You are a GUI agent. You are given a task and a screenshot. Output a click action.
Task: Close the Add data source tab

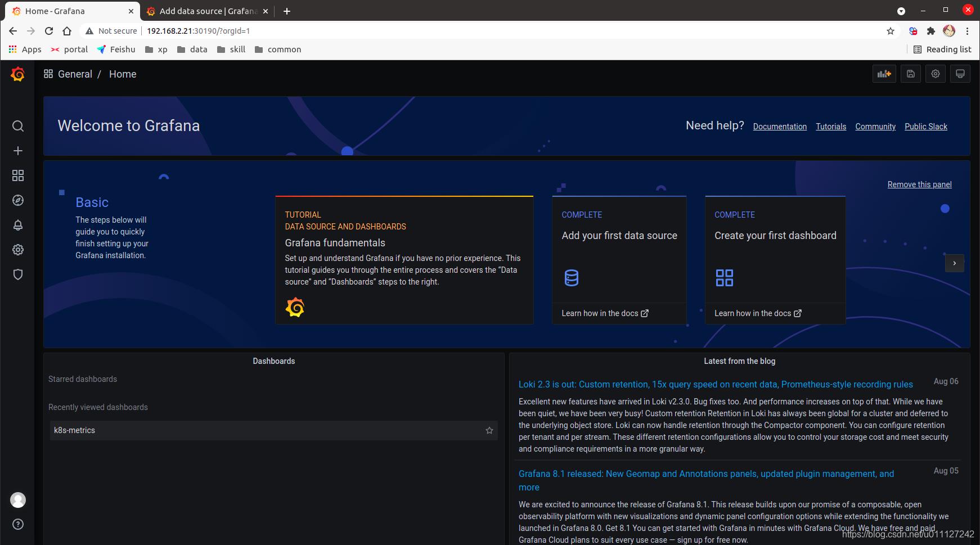(266, 11)
